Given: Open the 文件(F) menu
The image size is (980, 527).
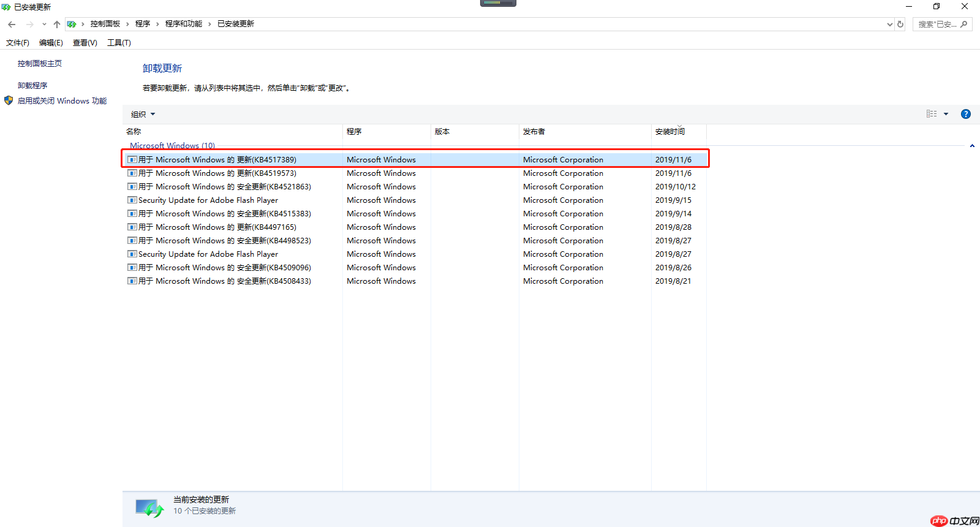Looking at the screenshot, I should tap(18, 43).
